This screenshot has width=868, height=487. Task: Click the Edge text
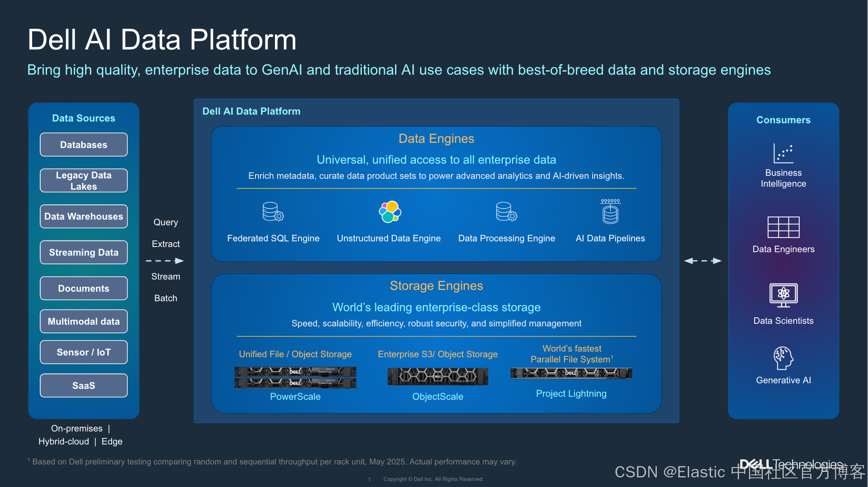(112, 441)
